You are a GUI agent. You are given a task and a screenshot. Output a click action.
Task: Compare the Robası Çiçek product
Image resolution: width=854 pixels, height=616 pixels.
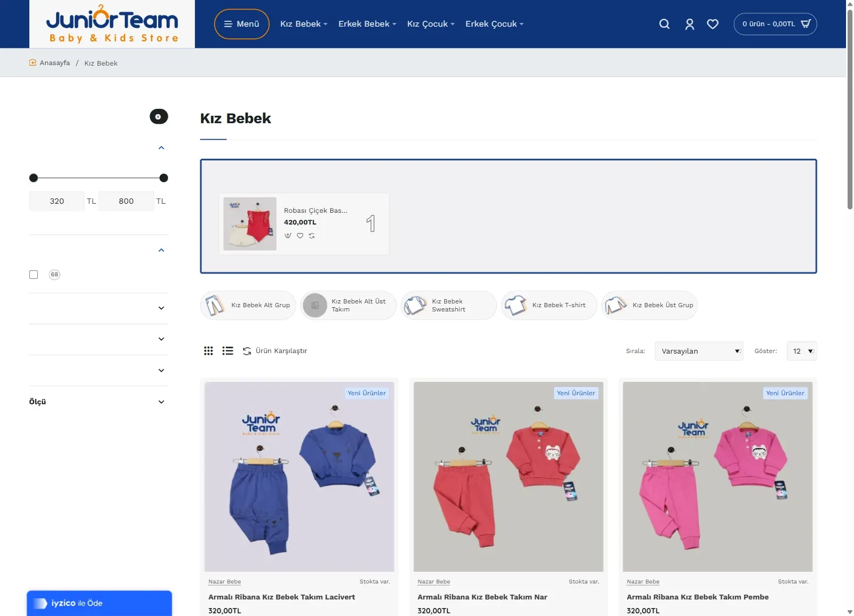coord(312,236)
